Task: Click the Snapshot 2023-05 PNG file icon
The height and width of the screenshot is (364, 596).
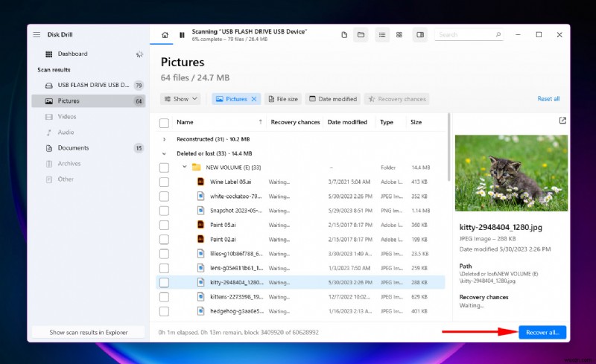Action: click(x=200, y=211)
